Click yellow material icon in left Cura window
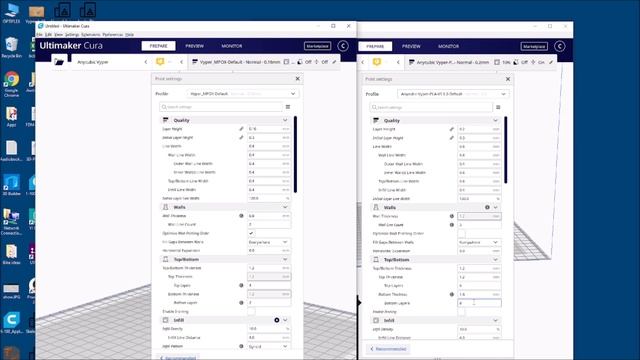Screen dimensions: 640x360 pos(160,62)
